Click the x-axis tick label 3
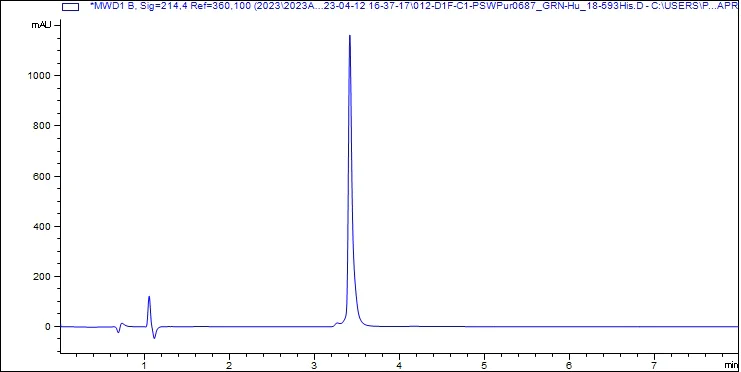 (x=314, y=365)
